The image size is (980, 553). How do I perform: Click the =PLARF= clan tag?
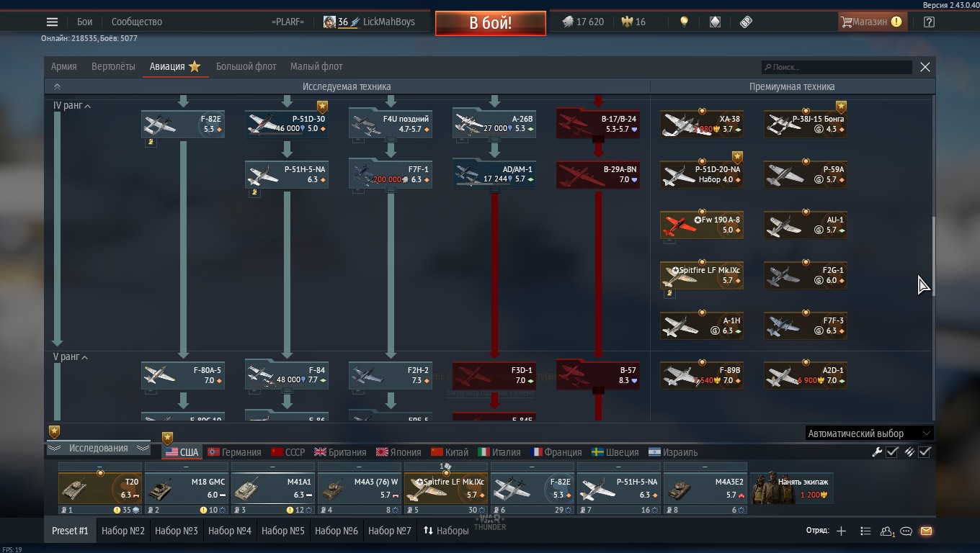pos(288,22)
